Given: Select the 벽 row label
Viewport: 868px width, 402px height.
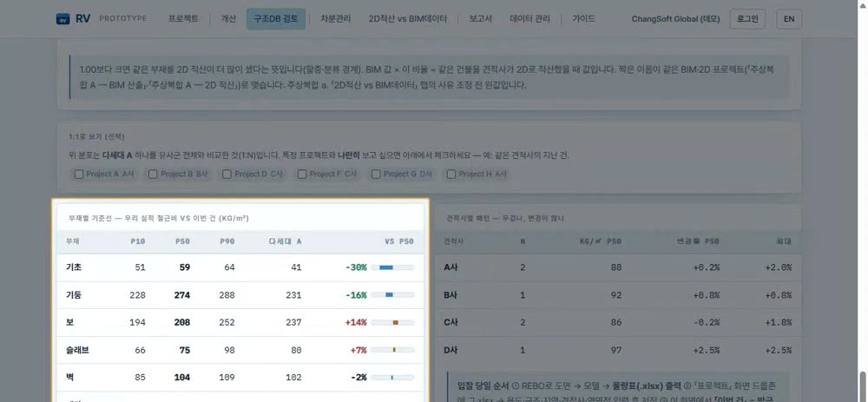Looking at the screenshot, I should click(69, 378).
